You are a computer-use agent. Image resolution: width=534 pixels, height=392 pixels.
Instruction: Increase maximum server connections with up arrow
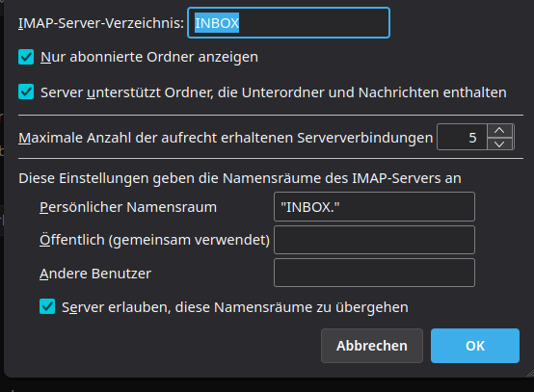tap(499, 131)
